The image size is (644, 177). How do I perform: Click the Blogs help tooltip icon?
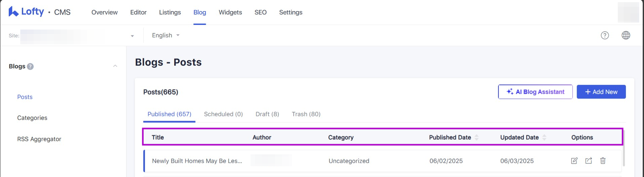[x=30, y=67]
